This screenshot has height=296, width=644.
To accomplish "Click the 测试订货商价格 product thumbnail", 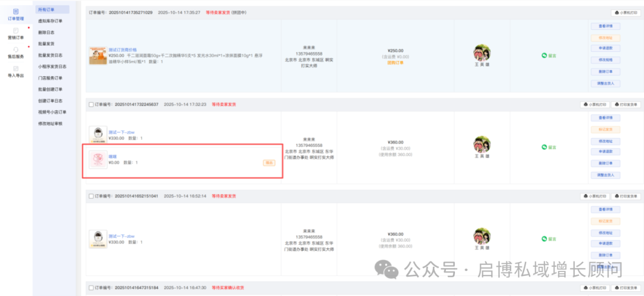I will [98, 55].
